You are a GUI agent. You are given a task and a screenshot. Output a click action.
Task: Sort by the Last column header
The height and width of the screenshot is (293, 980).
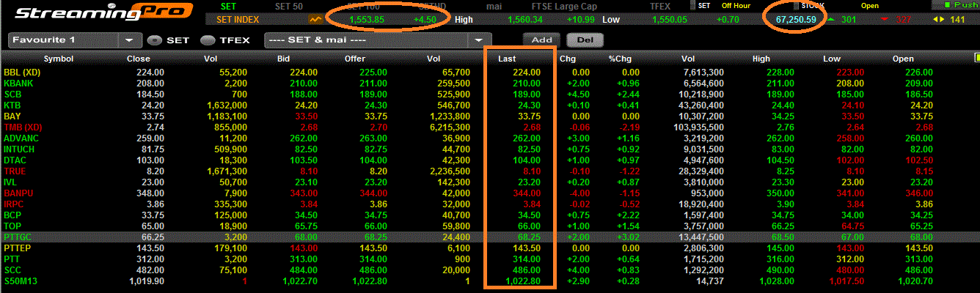click(507, 59)
